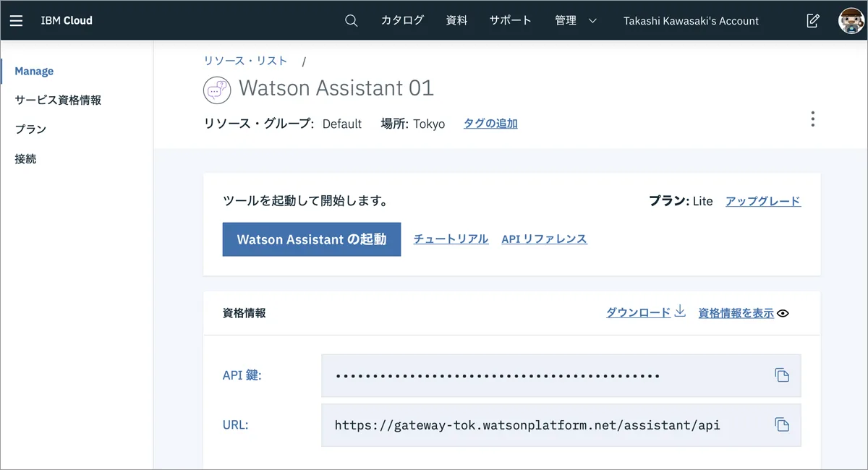868x470 pixels.
Task: Click the masked API key field
Action: 561,375
